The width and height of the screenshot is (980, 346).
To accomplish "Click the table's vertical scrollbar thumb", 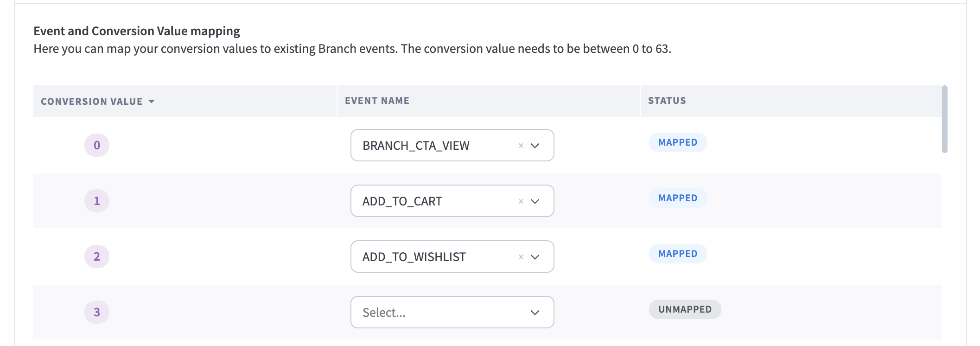I will (x=944, y=119).
